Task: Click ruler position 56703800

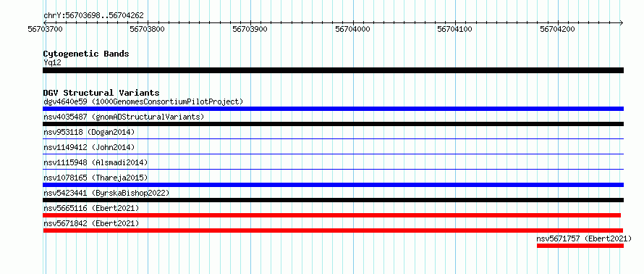Action: 148,29
